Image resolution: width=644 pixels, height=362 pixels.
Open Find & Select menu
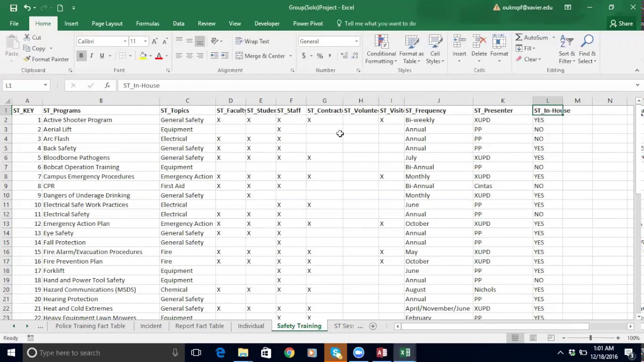[x=587, y=49]
